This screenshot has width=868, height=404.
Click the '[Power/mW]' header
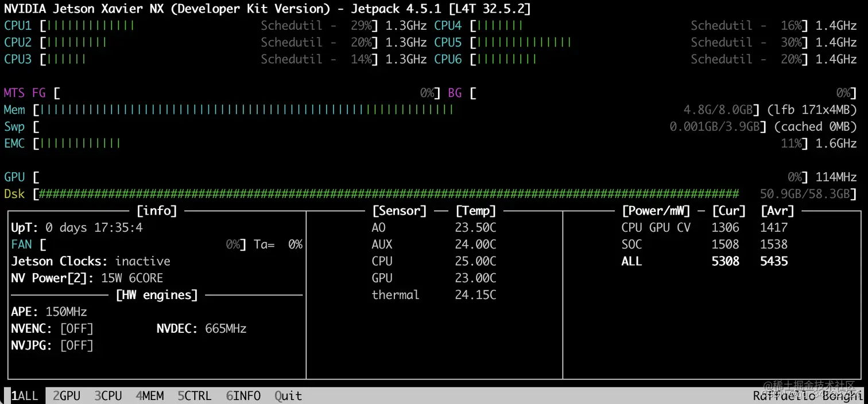(x=656, y=211)
